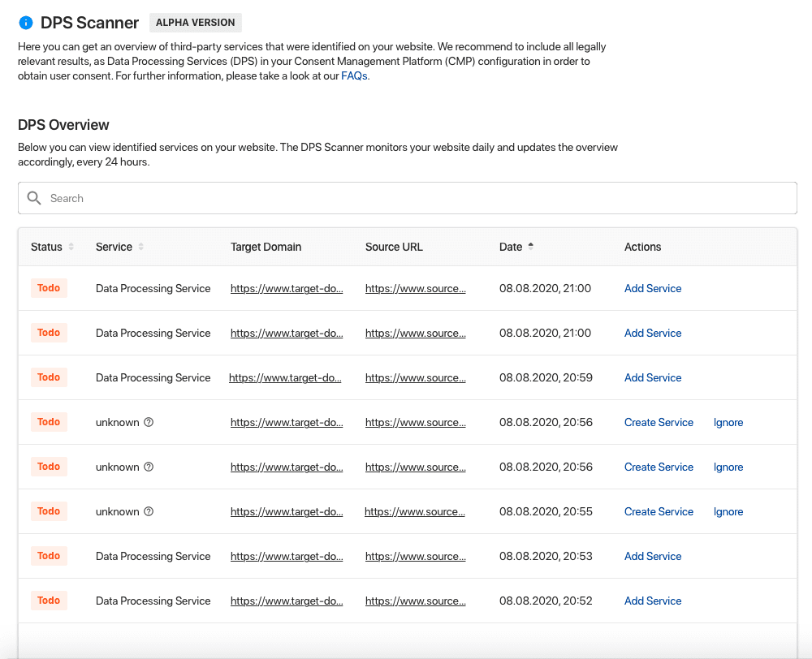The image size is (812, 659).
Task: Click Add Service for the 20:52 row
Action: tap(653, 601)
